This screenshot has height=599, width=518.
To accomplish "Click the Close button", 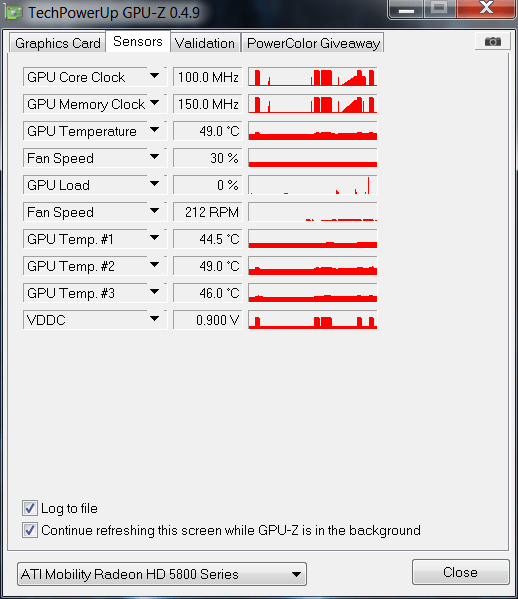I will (461, 572).
